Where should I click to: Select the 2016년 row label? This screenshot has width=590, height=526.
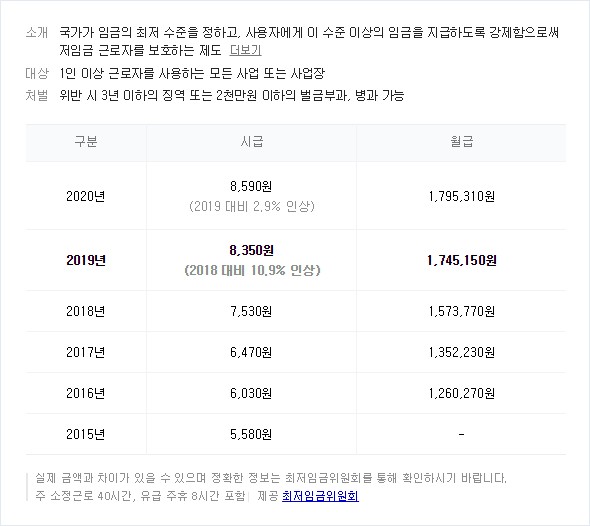pyautogui.click(x=85, y=393)
